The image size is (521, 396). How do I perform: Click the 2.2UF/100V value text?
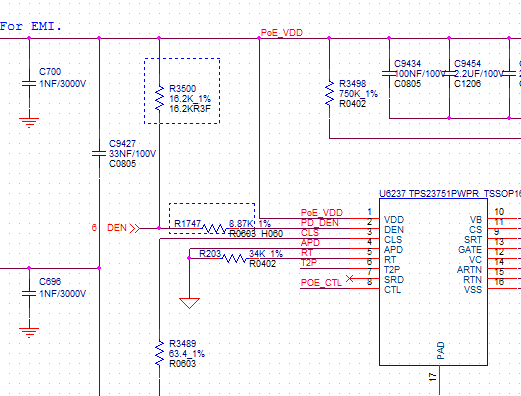(479, 74)
